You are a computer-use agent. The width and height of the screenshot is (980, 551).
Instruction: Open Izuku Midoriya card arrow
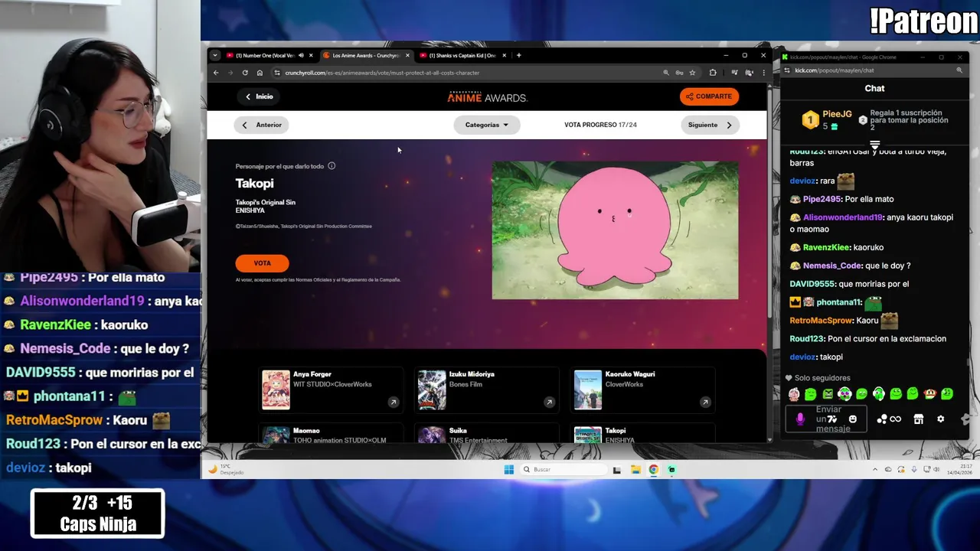(x=549, y=402)
